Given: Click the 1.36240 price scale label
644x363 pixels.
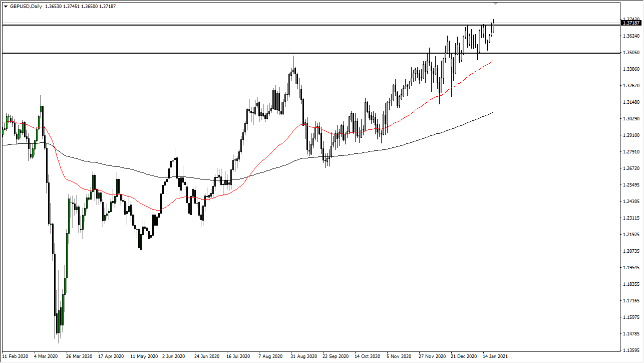Looking at the screenshot, I should (631, 36).
